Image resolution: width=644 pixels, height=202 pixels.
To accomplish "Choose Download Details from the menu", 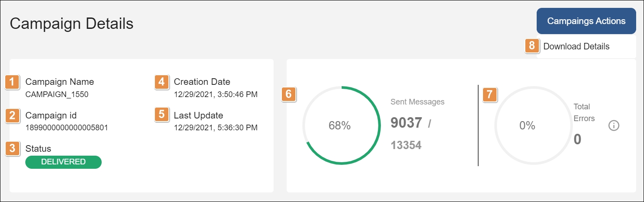I will point(576,46).
